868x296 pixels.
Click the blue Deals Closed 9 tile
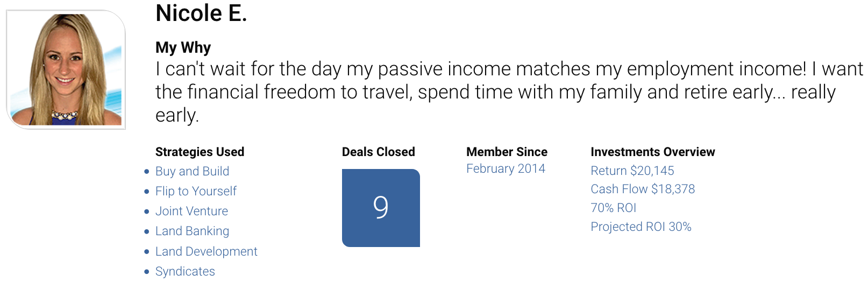pos(381,208)
